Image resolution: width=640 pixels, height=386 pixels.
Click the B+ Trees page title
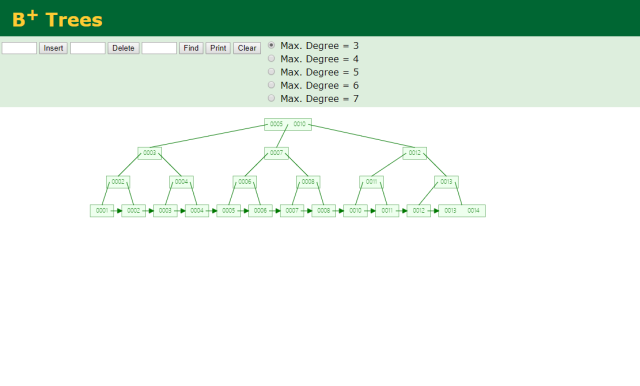click(x=57, y=19)
